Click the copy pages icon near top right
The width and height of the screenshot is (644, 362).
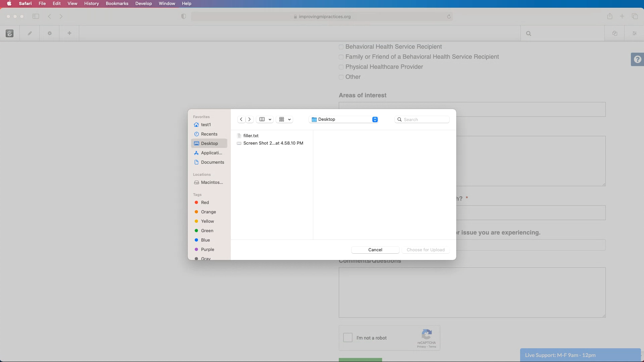pos(615,33)
